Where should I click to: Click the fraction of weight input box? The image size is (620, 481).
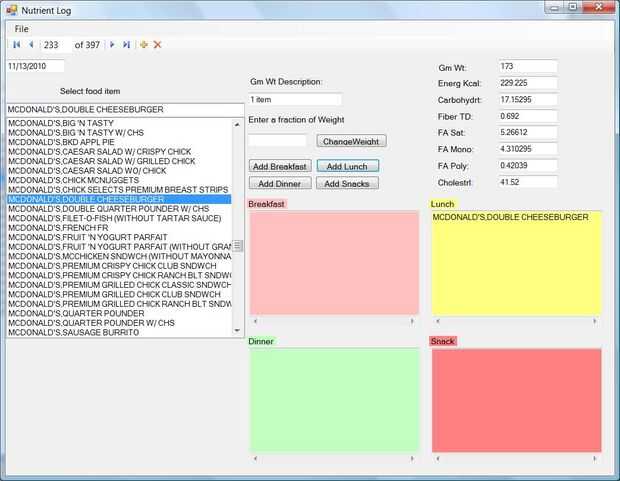pyautogui.click(x=277, y=140)
